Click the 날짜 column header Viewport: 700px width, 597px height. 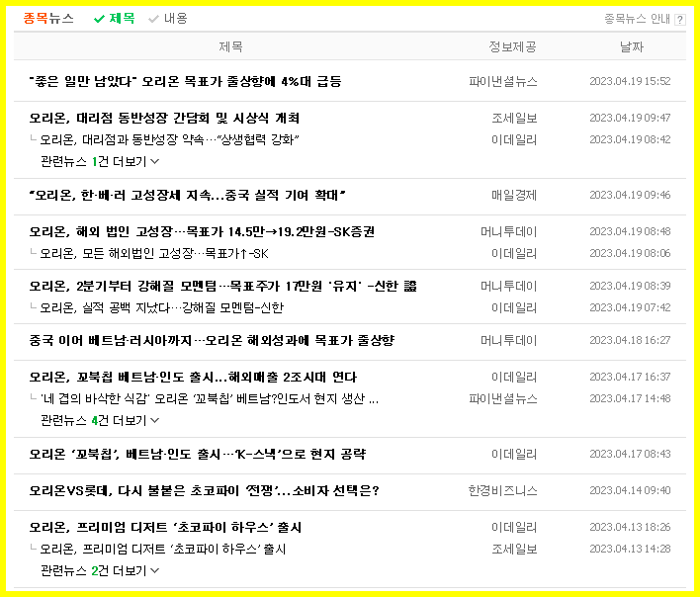[x=632, y=46]
